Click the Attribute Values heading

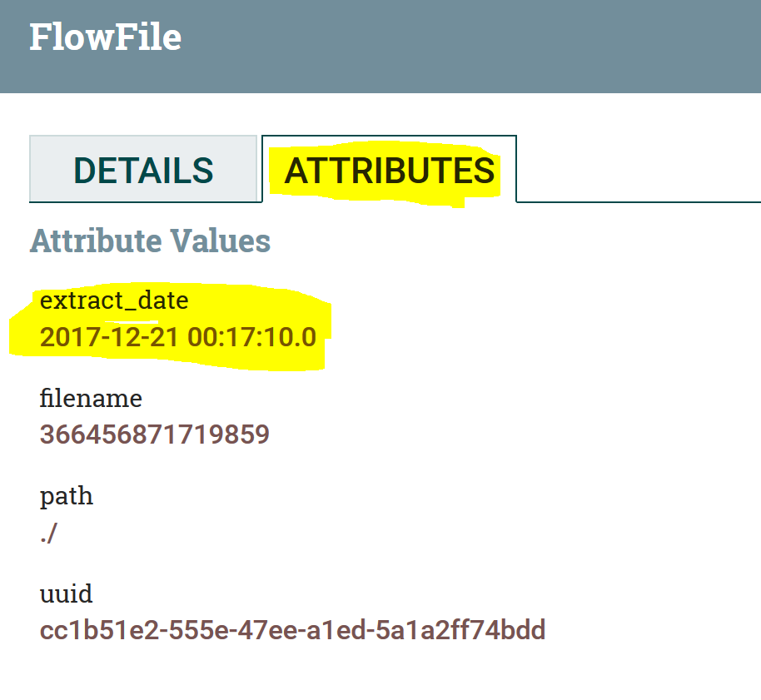point(150,241)
